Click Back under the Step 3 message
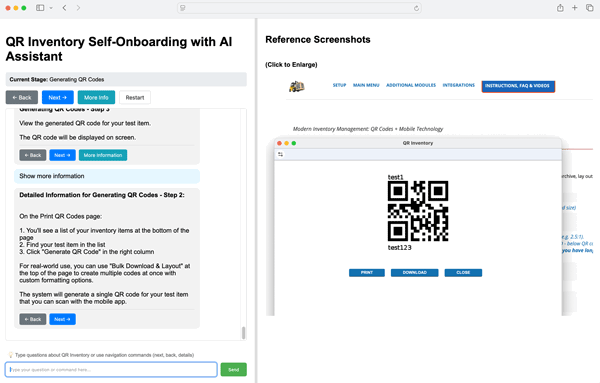 tap(33, 155)
